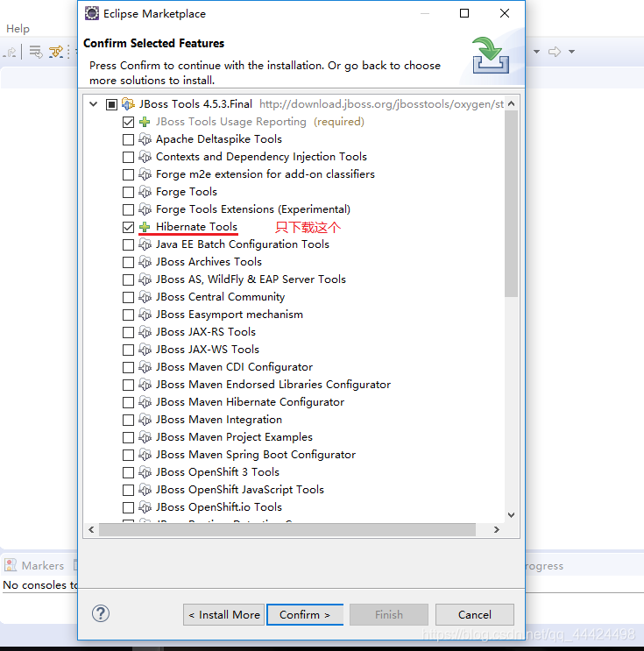Click the horizontal scroll right arrow
The height and width of the screenshot is (651, 644).
[497, 530]
